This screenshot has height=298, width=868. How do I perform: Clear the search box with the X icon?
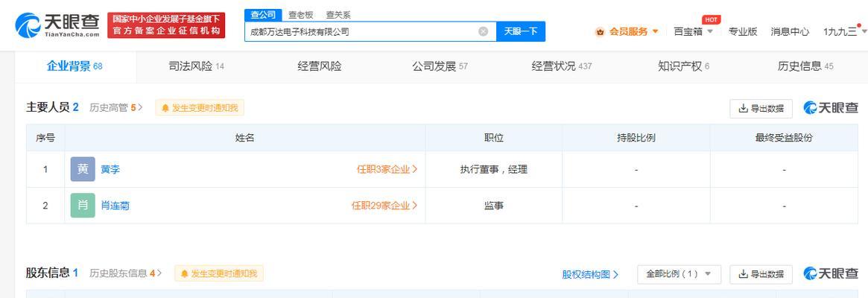click(484, 31)
